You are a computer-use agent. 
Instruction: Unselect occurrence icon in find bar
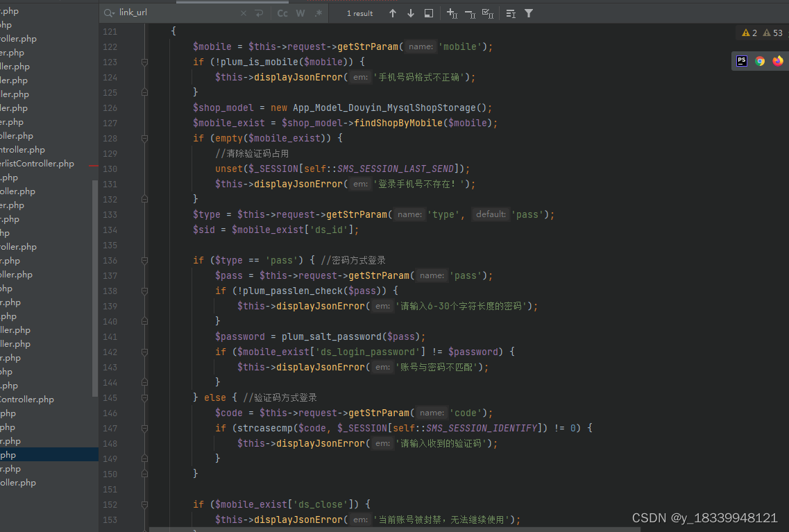pos(470,13)
